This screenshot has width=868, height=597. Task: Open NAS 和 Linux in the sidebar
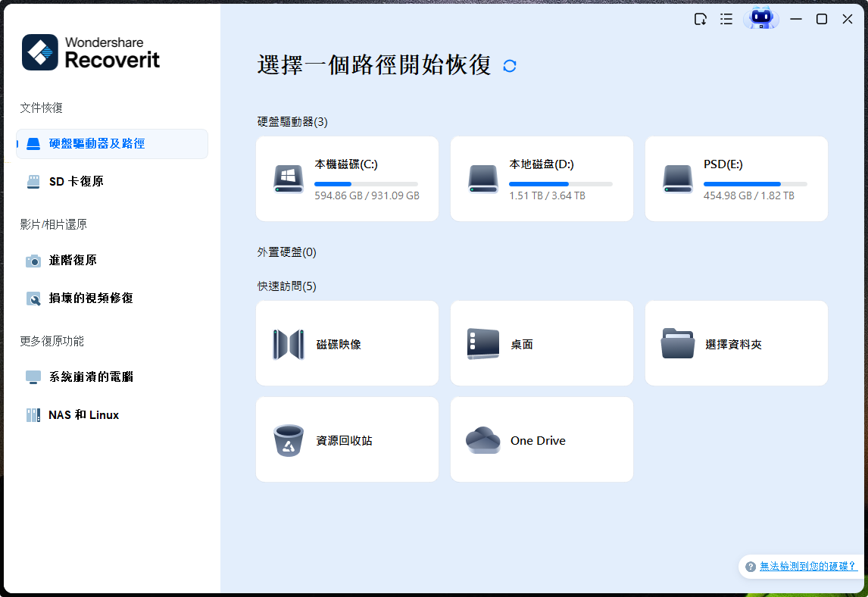112,415
